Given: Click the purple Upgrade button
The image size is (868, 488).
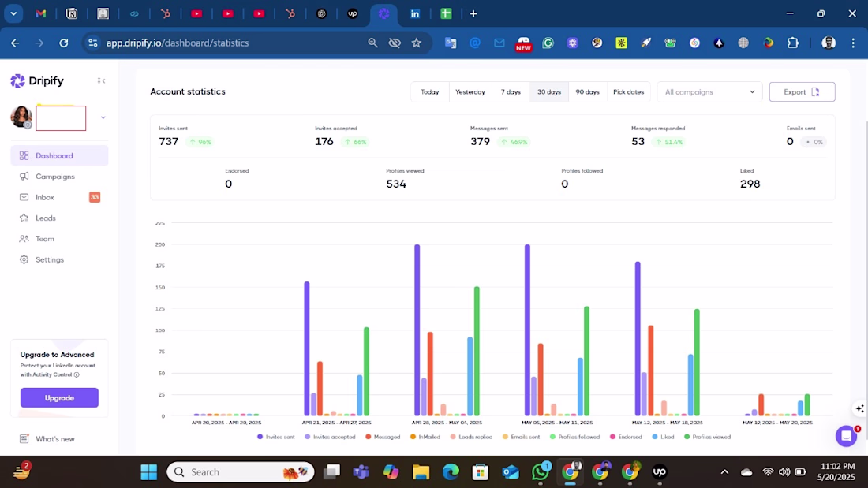Looking at the screenshot, I should coord(59,398).
